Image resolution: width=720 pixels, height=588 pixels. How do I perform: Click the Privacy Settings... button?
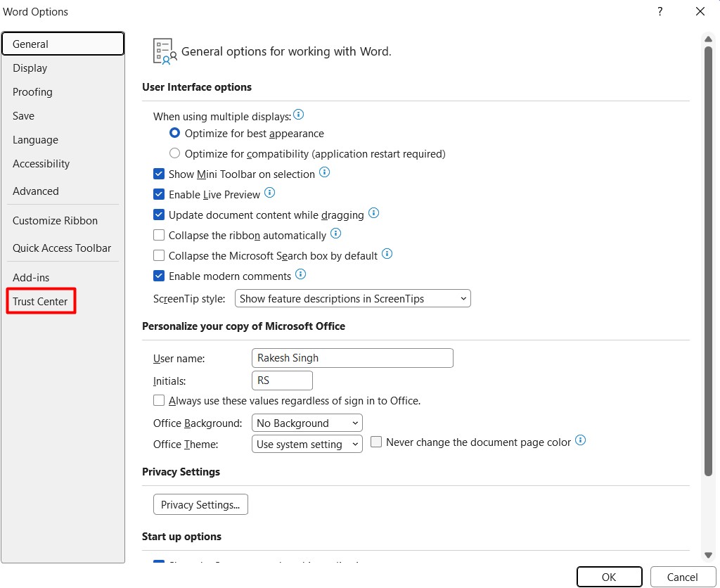200,504
